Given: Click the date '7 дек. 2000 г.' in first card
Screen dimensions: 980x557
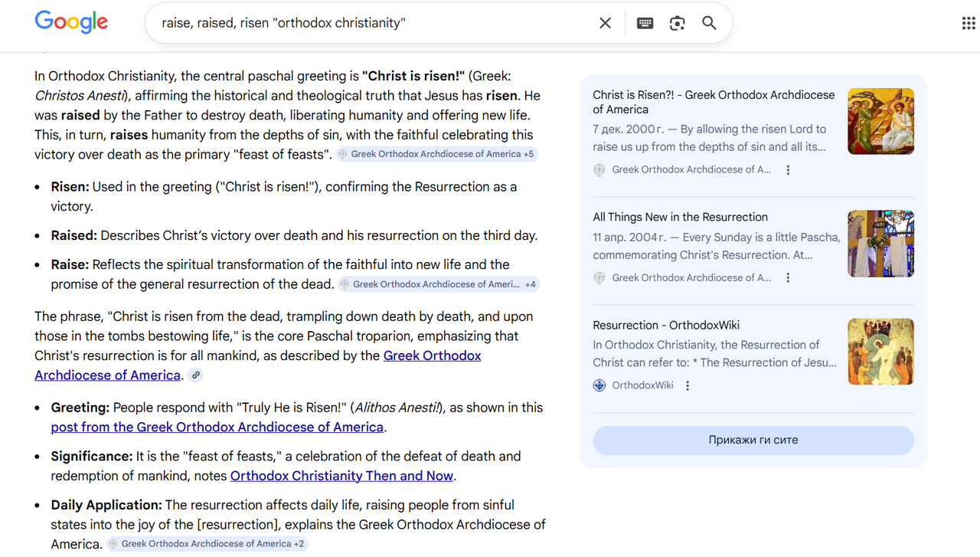Looking at the screenshot, I should click(630, 129).
